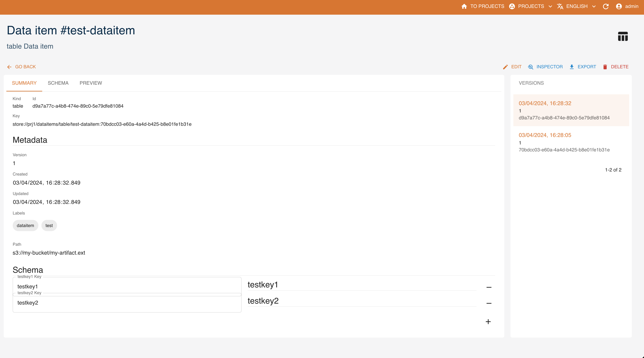Click the dataitem label chip
Image resolution: width=644 pixels, height=358 pixels.
click(x=25, y=225)
